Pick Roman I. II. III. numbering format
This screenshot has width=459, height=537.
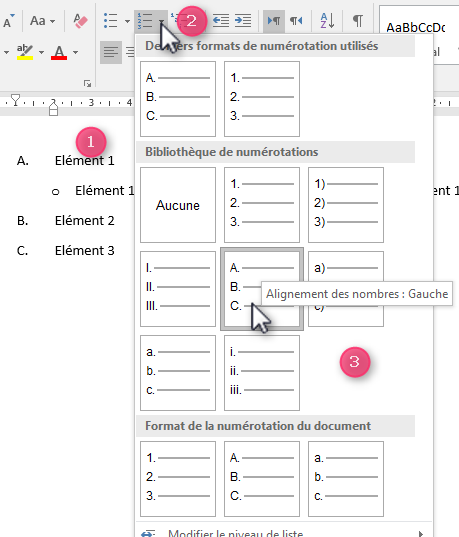point(178,289)
